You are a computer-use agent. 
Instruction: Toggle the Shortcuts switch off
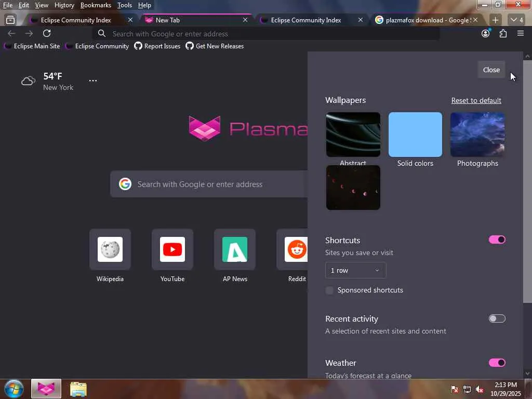(497, 240)
